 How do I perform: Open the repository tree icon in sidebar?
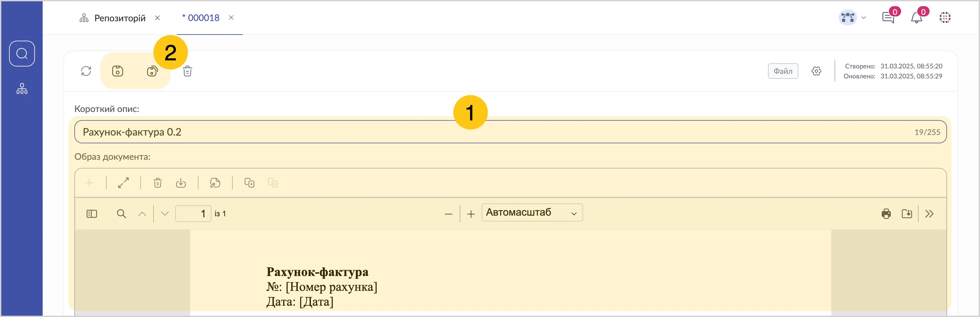(x=22, y=88)
